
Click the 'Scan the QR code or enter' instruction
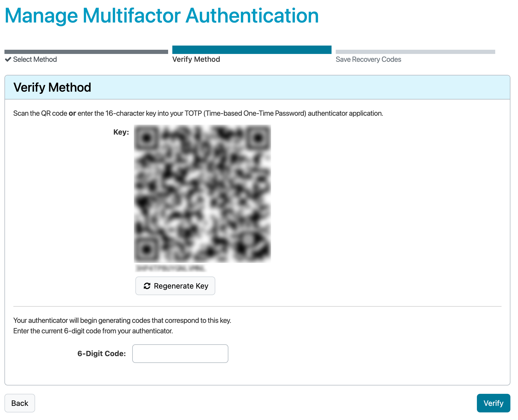(x=198, y=113)
